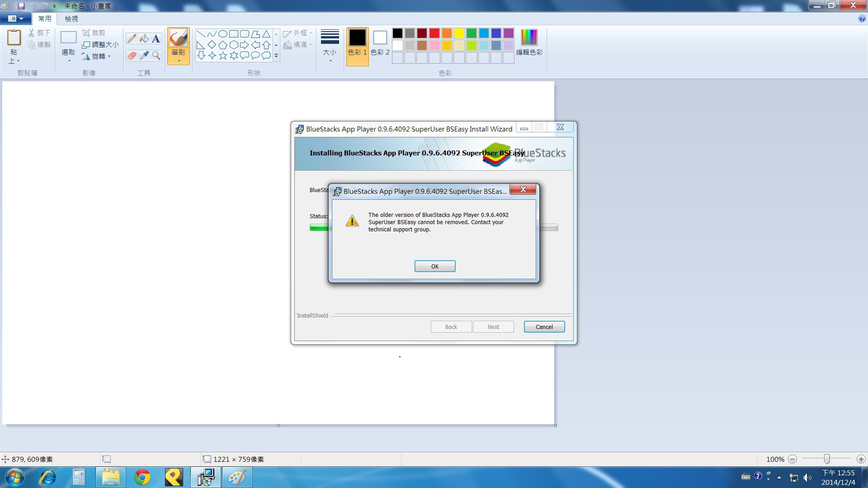This screenshot has height=488, width=868.
Task: Open the 編輯色彩 edit colors dialog
Action: (529, 43)
